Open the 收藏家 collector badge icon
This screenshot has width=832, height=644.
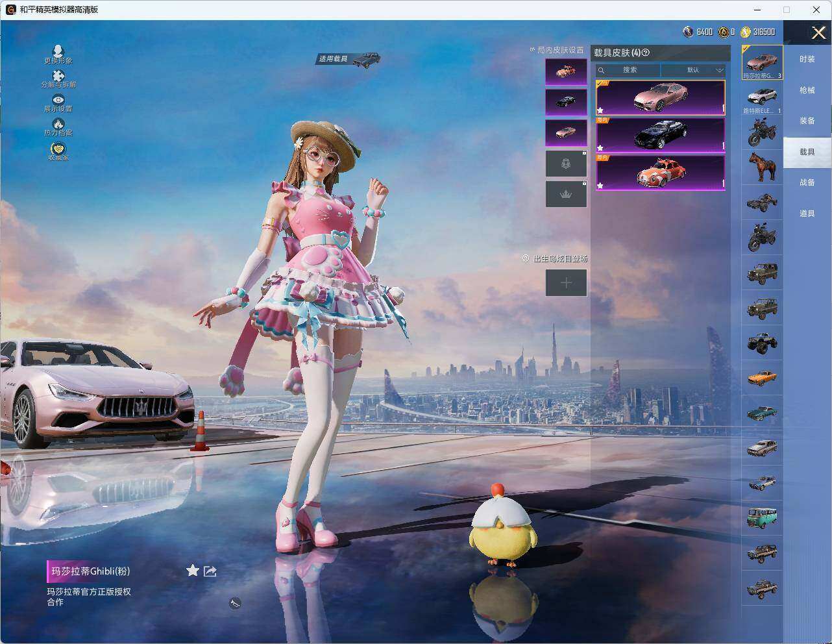click(58, 148)
